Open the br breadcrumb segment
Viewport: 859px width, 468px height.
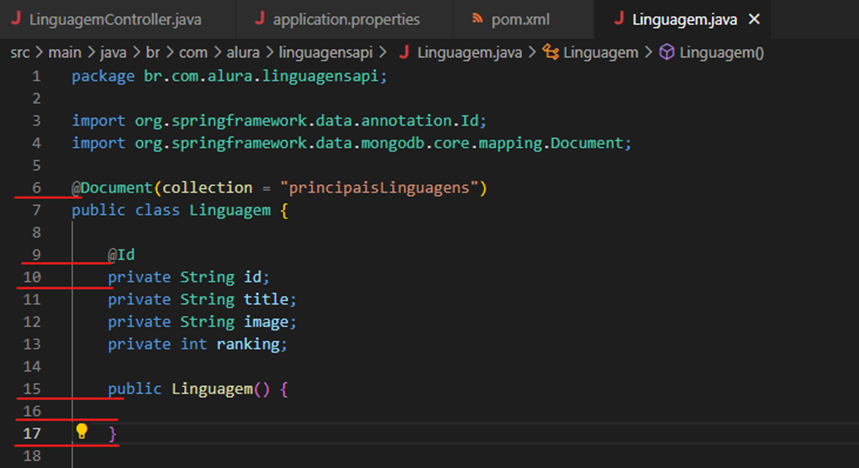[x=153, y=53]
